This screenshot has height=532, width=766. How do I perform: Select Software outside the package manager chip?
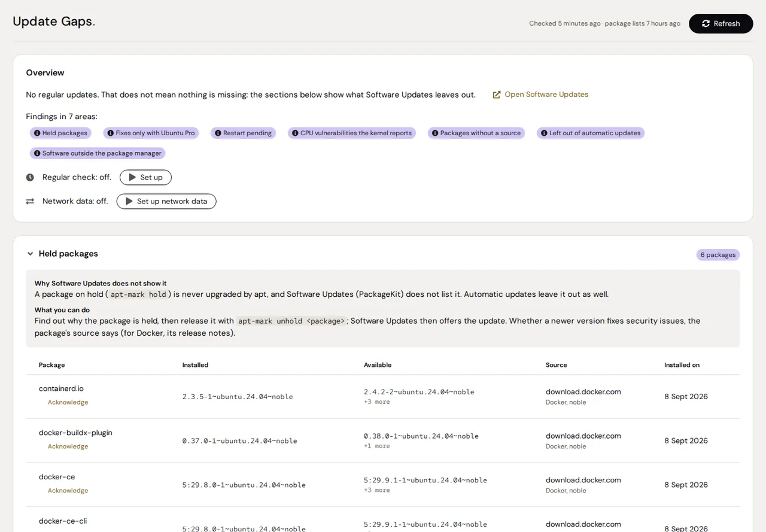[x=98, y=153]
